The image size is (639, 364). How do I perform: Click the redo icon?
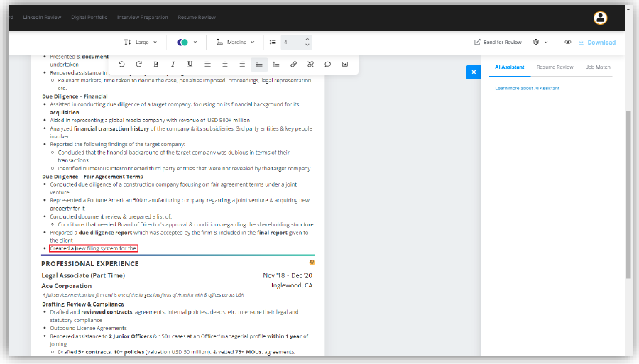[138, 64]
